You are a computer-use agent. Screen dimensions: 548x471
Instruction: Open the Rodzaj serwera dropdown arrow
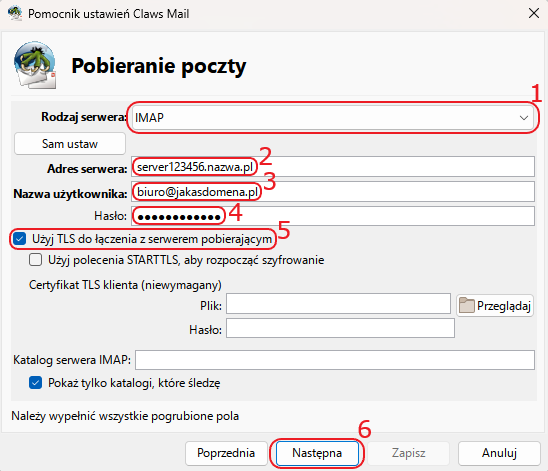pyautogui.click(x=523, y=118)
